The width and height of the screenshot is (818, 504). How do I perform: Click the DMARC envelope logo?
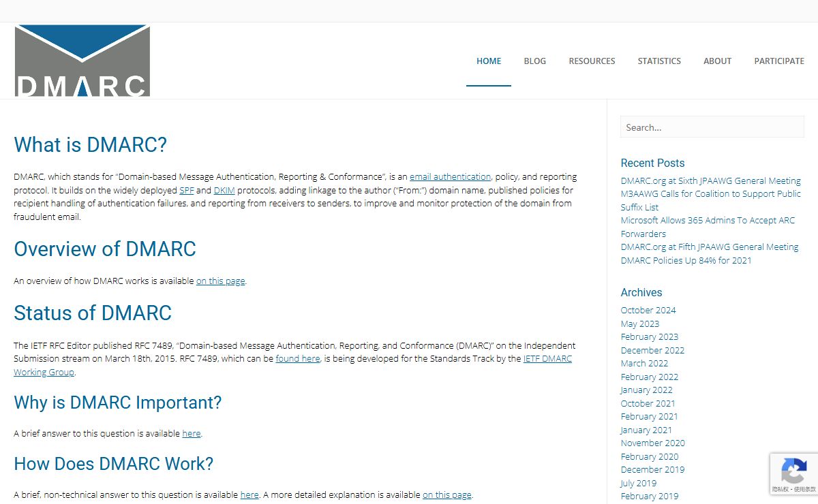click(x=82, y=61)
